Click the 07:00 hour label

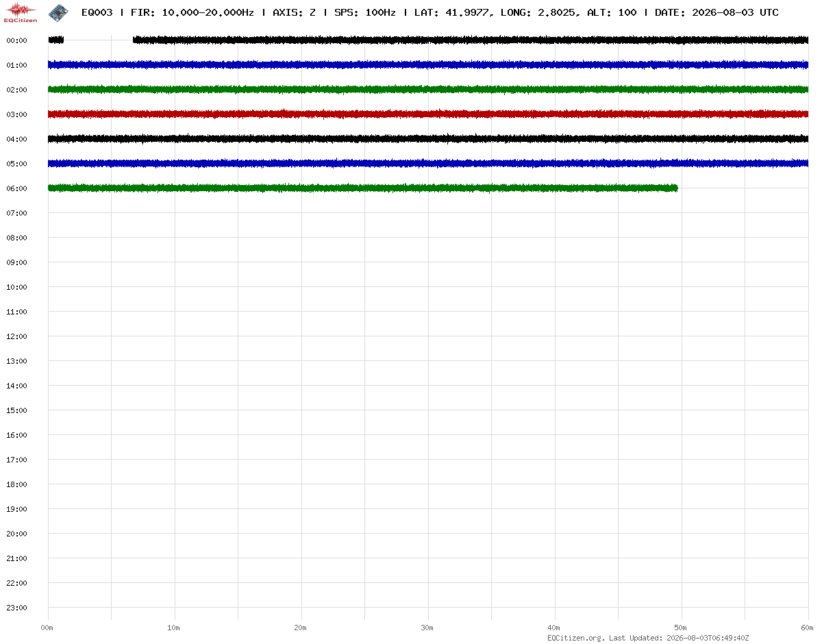pyautogui.click(x=16, y=213)
